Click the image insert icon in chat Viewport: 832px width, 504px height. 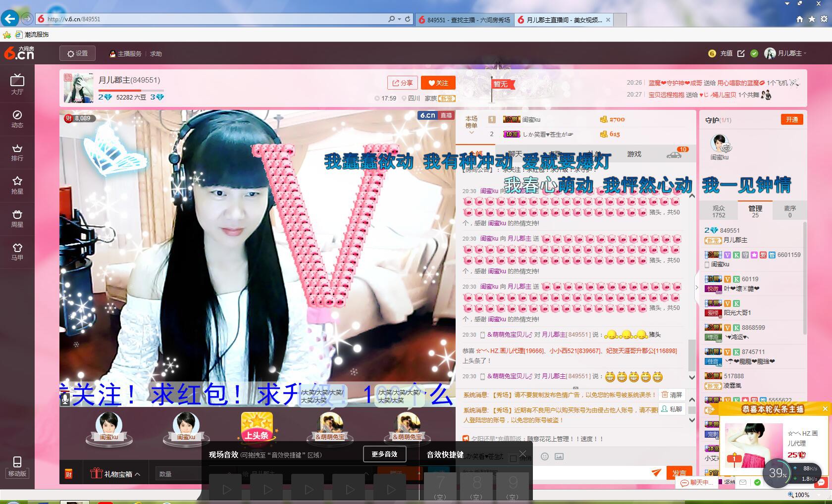(559, 456)
